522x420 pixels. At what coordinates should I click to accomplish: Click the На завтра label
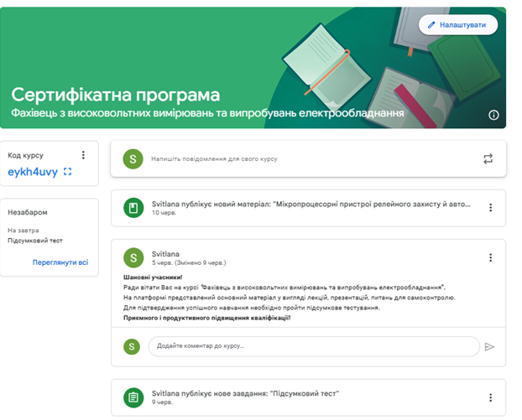23,230
